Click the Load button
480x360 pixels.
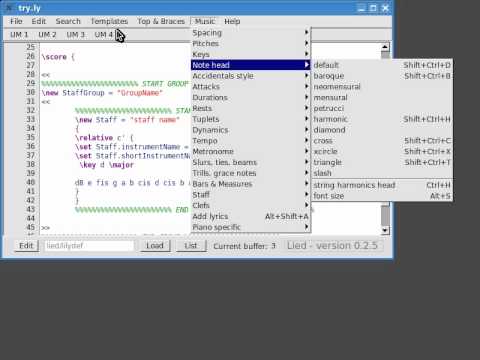(x=155, y=246)
